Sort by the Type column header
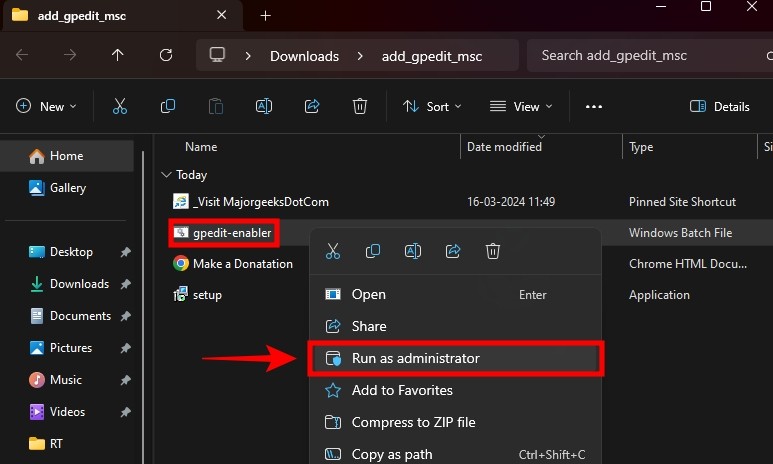 (x=641, y=147)
